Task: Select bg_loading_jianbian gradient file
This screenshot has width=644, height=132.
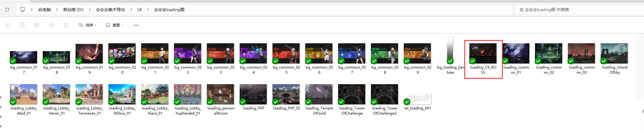Action: coord(450,50)
